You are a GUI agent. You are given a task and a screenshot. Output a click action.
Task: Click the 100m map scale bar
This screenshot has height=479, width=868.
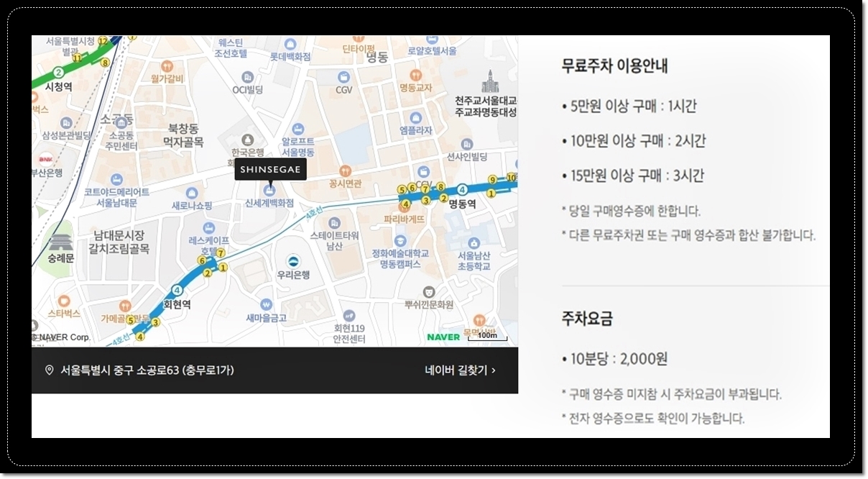pyautogui.click(x=487, y=335)
